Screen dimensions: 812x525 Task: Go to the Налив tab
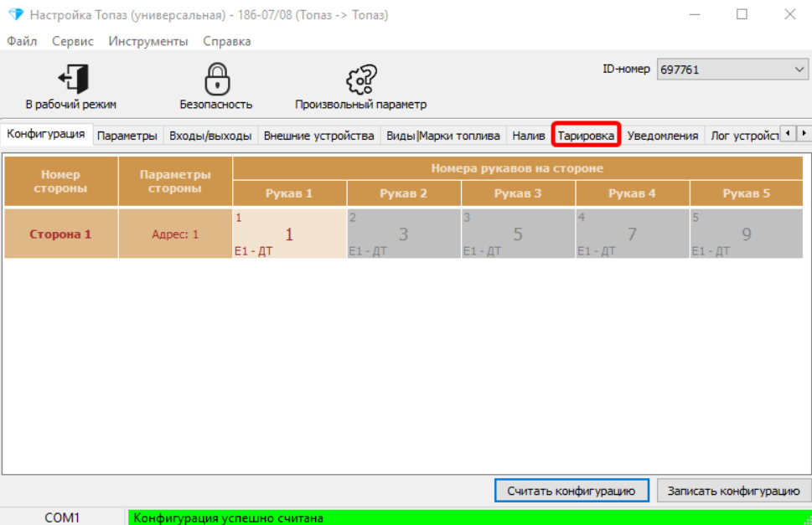pyautogui.click(x=528, y=136)
